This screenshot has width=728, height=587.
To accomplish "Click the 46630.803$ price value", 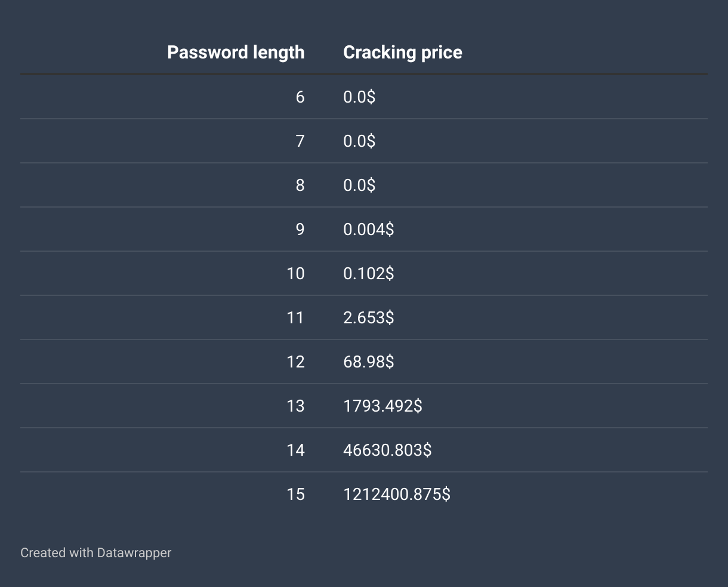I will [x=387, y=450].
